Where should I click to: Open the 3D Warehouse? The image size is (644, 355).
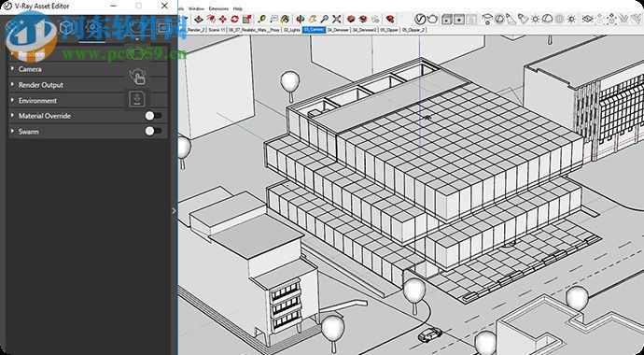[x=351, y=19]
